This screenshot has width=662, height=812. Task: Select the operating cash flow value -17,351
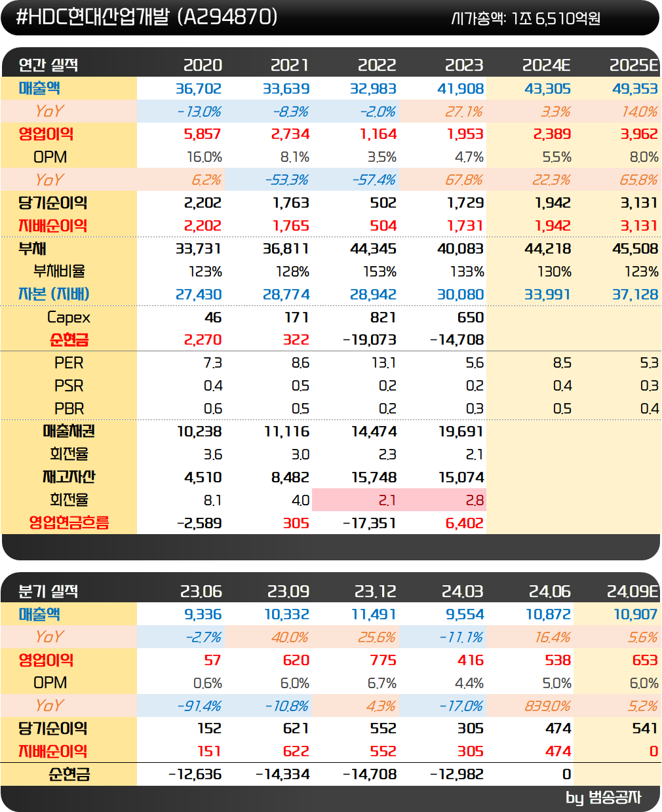(x=370, y=523)
